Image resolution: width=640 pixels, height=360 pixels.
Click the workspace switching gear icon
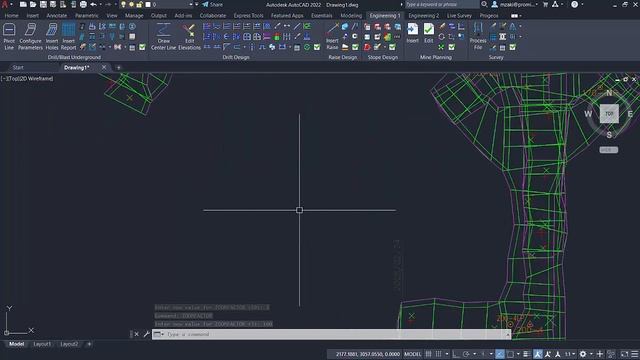583,354
